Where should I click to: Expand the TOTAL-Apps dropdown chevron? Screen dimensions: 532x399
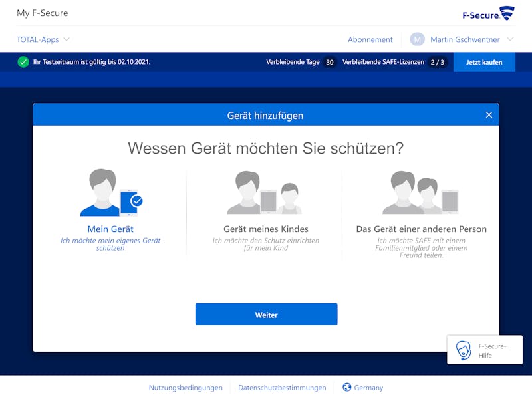click(x=66, y=39)
